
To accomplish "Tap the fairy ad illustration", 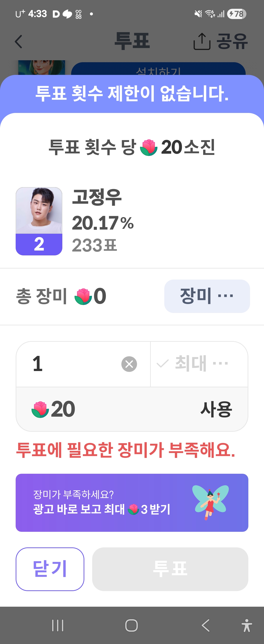I will (210, 502).
